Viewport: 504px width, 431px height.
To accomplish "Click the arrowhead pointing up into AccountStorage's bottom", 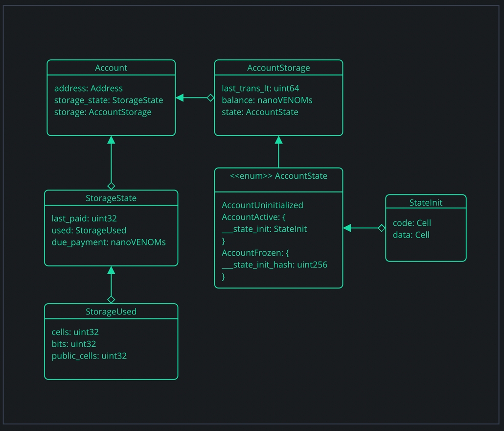I will click(278, 140).
